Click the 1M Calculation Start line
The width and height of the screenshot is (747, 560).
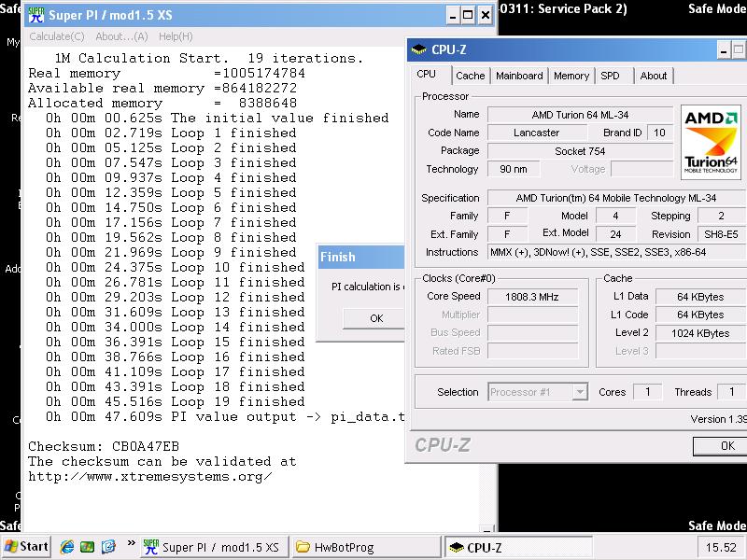coord(208,58)
